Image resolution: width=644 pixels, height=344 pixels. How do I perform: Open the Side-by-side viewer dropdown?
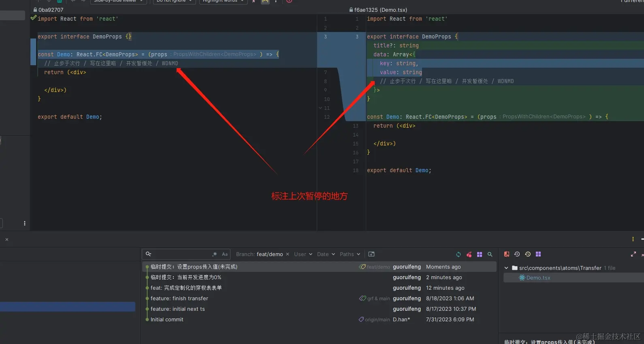(x=118, y=1)
